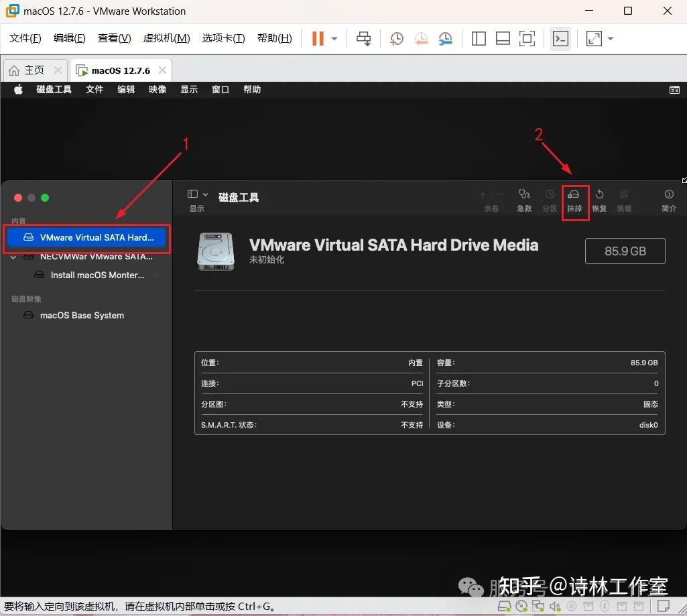Click the large hard drive thumbnail image
Image resolution: width=687 pixels, height=616 pixels.
pyautogui.click(x=216, y=251)
